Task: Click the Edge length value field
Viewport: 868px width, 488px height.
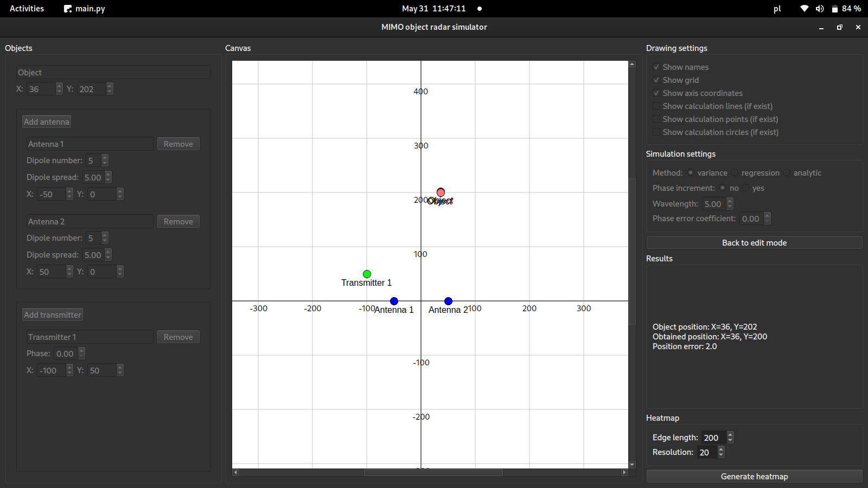Action: coord(714,437)
